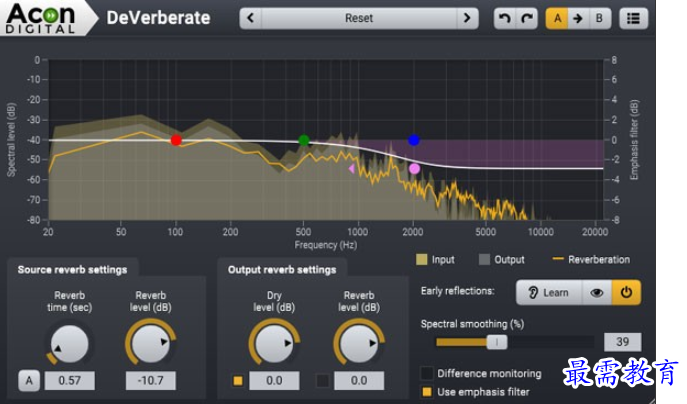Image resolution: width=687 pixels, height=404 pixels.
Task: Click the Source reverb settings tab
Action: (x=72, y=269)
